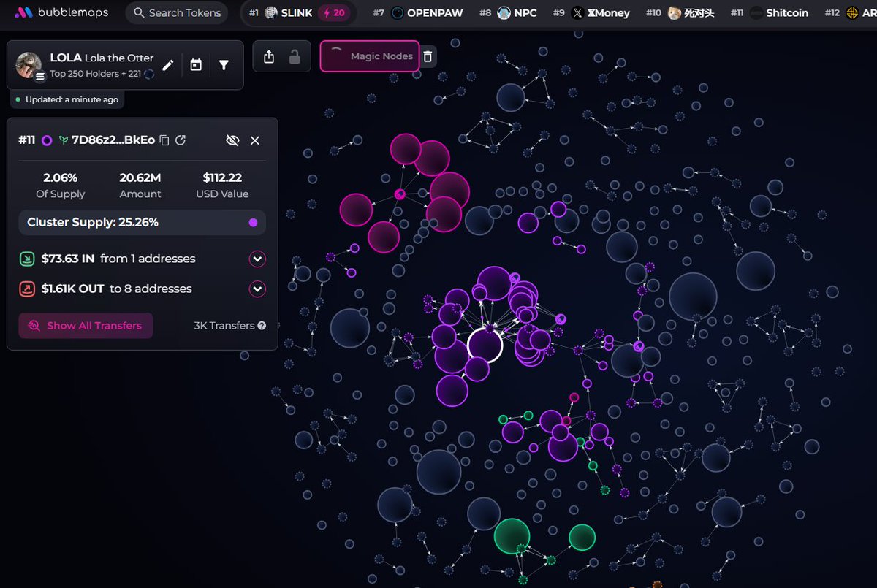The image size is (877, 588).
Task: Click the red outgoing transfer icon
Action: 27,289
